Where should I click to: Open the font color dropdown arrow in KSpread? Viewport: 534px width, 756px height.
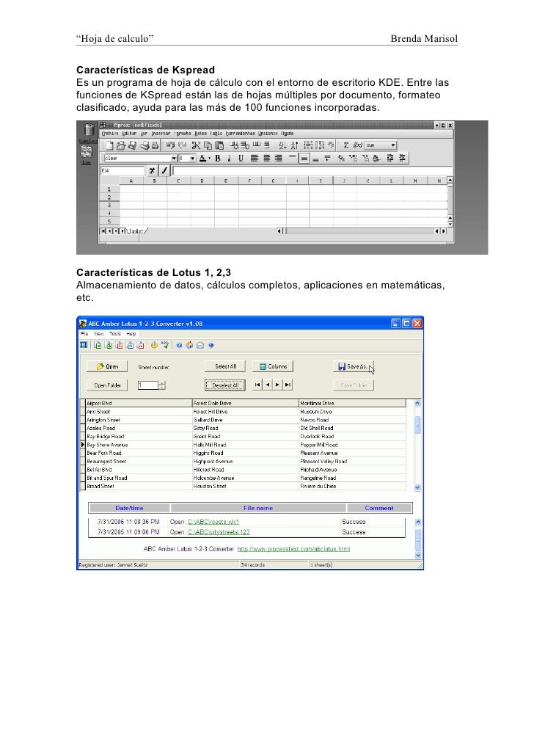[x=210, y=158]
